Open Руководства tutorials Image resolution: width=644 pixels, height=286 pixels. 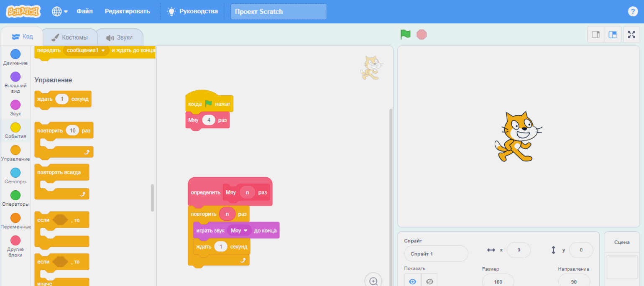pyautogui.click(x=193, y=11)
